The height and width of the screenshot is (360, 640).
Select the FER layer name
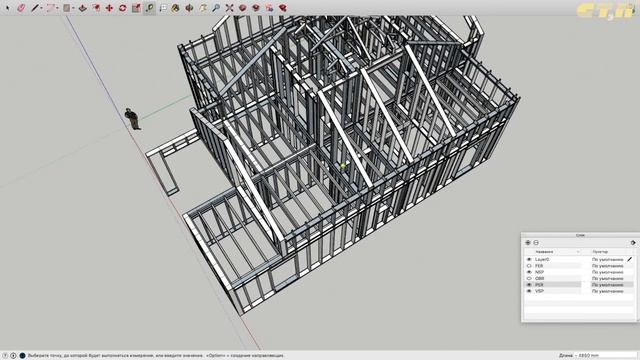(539, 266)
